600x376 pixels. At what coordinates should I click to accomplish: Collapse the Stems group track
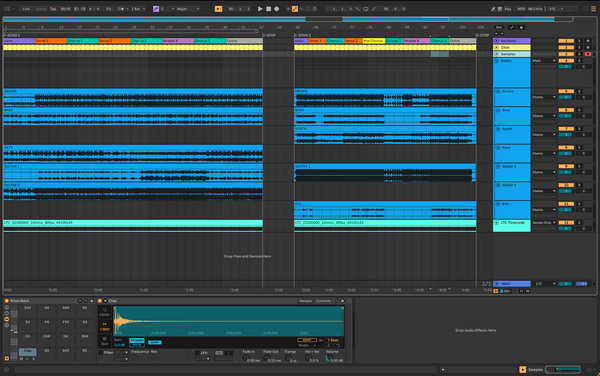pyautogui.click(x=497, y=61)
